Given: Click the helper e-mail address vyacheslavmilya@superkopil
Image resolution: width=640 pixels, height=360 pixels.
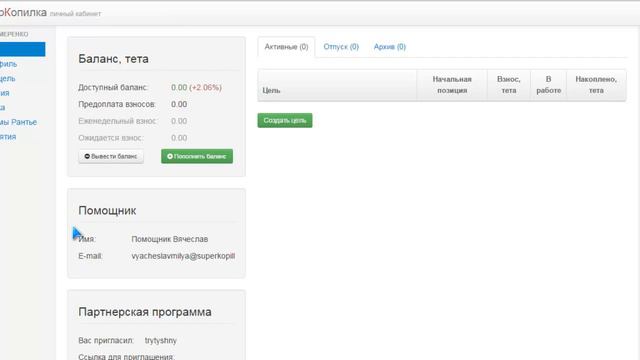Looking at the screenshot, I should click(x=183, y=256).
